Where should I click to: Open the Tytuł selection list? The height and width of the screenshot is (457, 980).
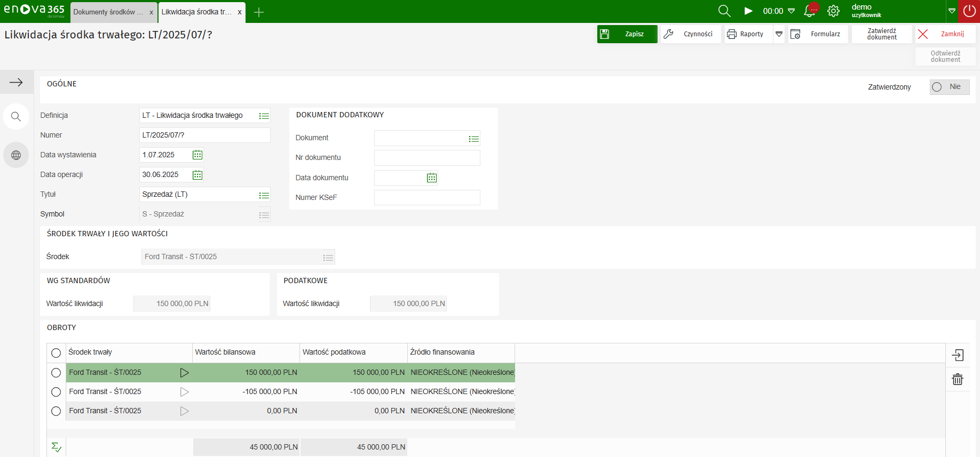click(x=264, y=195)
